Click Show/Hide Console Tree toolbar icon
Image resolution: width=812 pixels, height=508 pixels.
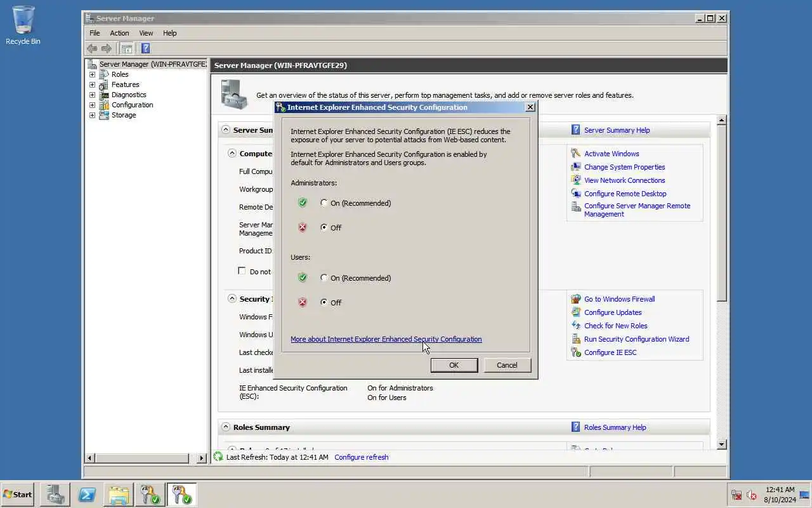(126, 48)
